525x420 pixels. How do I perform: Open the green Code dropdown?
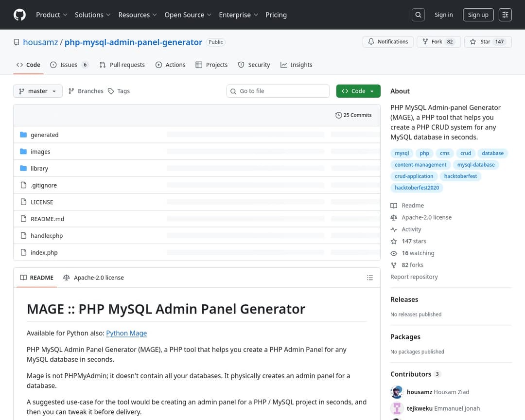click(358, 91)
